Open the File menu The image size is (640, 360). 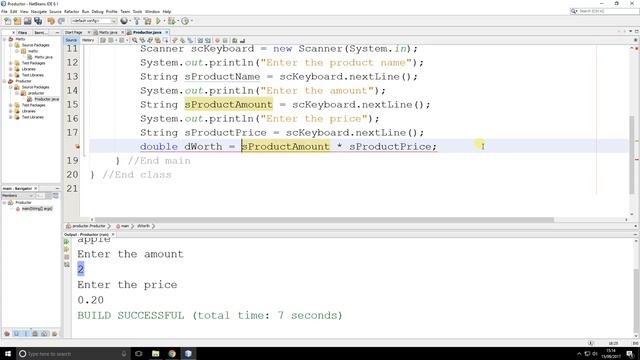pyautogui.click(x=4, y=11)
